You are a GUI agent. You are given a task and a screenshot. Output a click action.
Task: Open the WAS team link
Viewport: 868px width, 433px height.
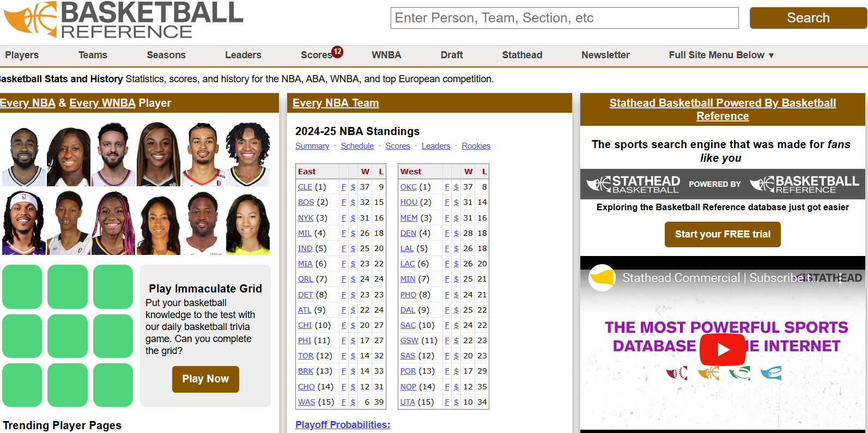(x=307, y=402)
